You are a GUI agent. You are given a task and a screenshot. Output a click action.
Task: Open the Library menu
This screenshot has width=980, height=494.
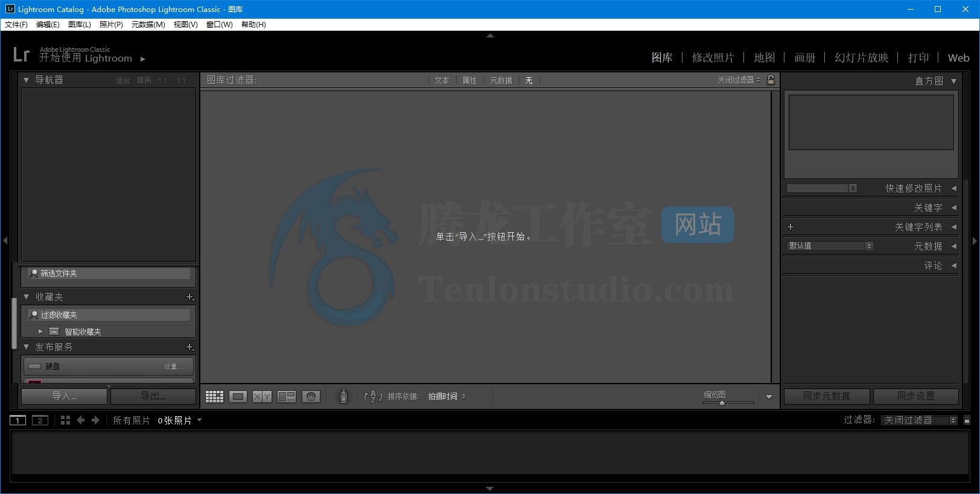80,25
